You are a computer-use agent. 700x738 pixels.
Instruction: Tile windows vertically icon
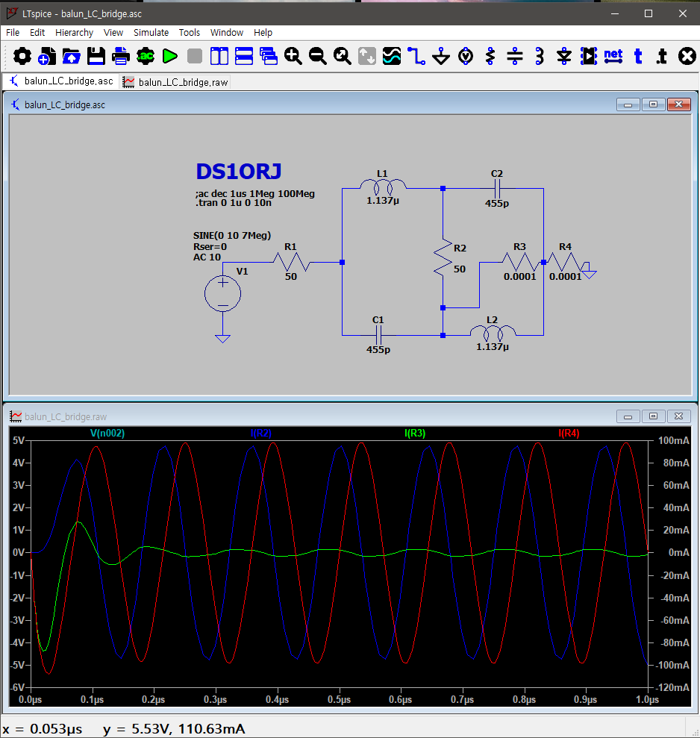[x=219, y=57]
